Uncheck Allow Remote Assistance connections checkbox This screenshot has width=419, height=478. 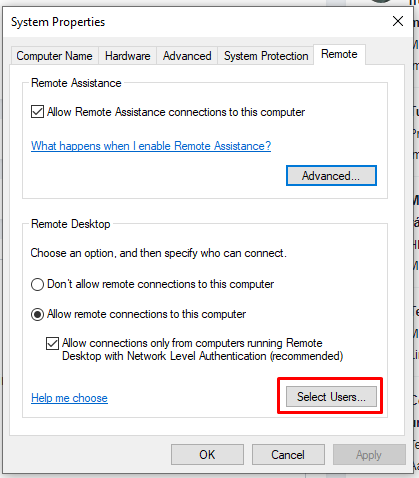coord(37,112)
